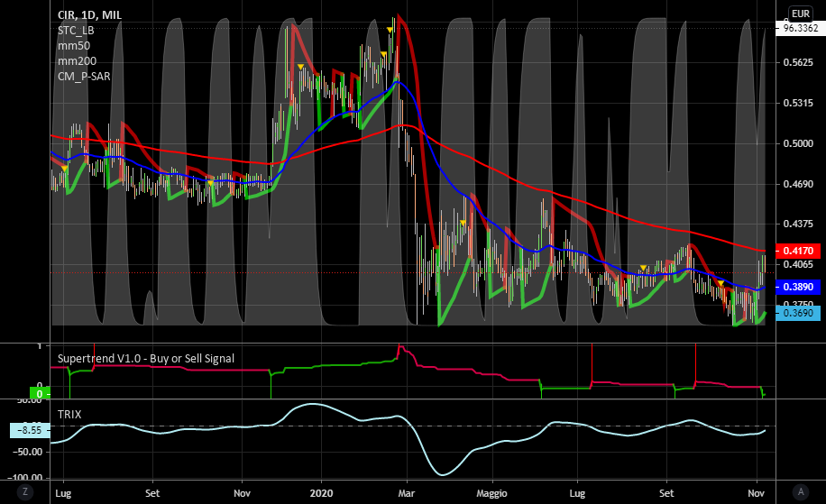
Task: Select the CIR, 1D, MIL symbol title
Action: pos(89,14)
